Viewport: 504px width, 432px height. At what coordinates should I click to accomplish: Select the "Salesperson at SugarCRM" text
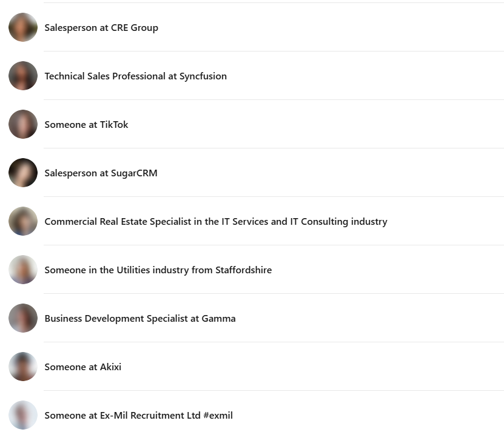101,173
